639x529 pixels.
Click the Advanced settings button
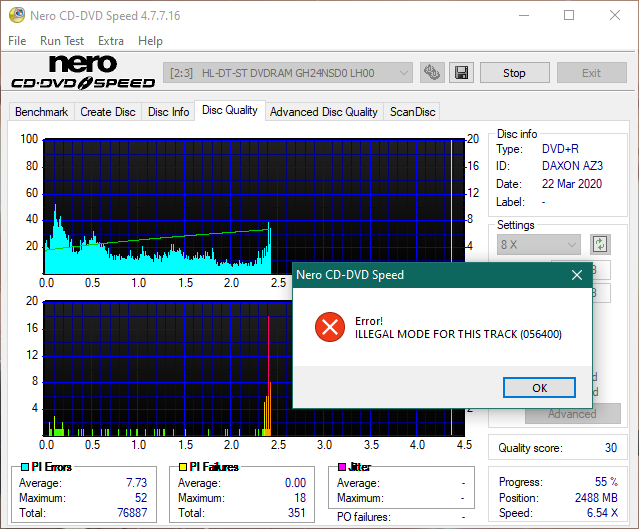(572, 414)
